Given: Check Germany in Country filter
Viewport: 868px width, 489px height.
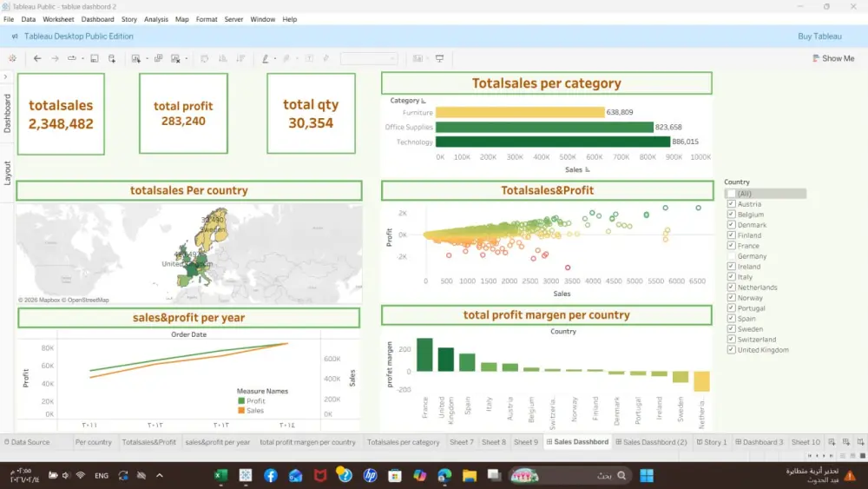Looking at the screenshot, I should point(731,256).
